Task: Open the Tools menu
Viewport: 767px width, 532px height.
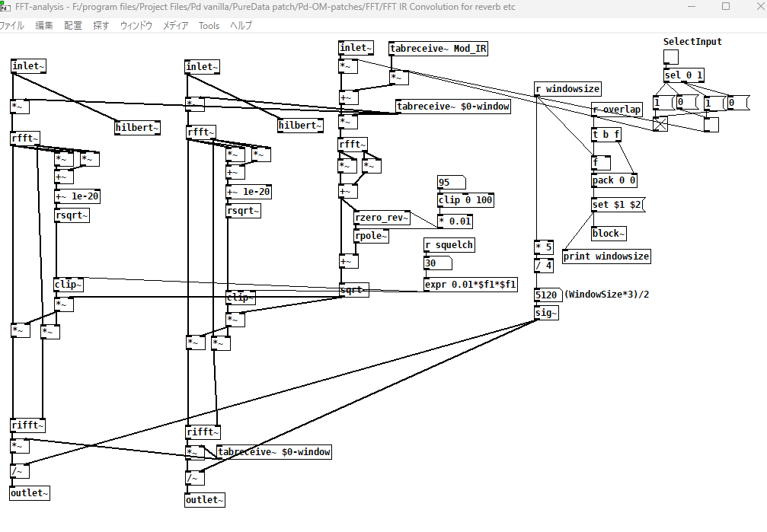Action: point(209,25)
